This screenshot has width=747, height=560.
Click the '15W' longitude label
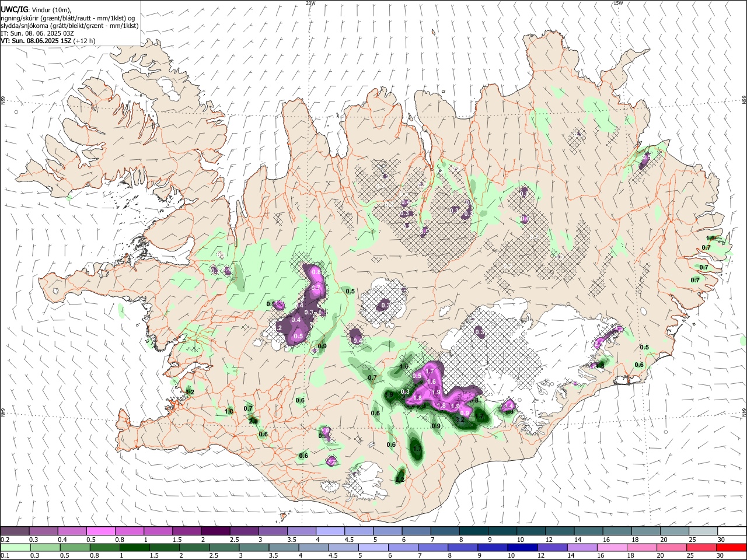[618, 3]
